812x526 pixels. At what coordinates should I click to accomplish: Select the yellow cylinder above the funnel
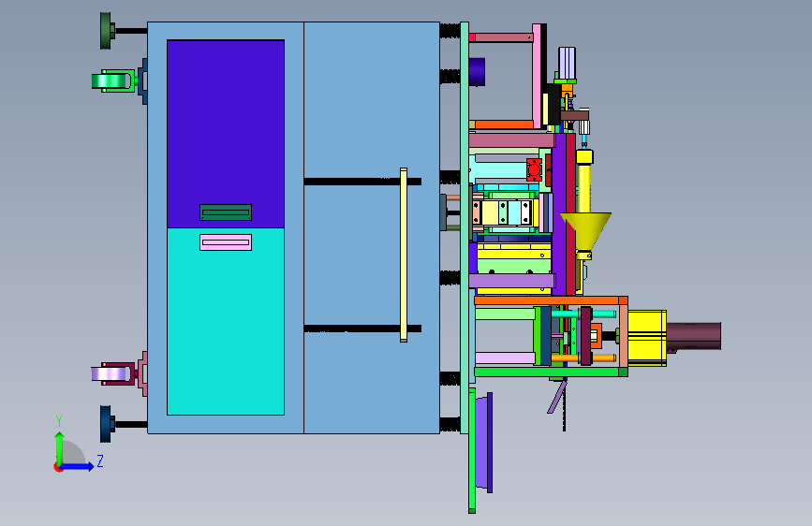point(584,182)
